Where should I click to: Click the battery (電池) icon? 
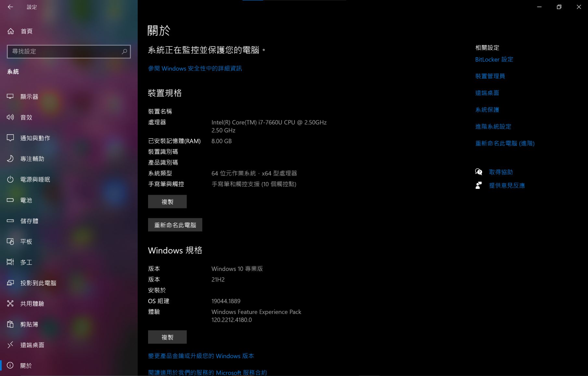click(10, 200)
